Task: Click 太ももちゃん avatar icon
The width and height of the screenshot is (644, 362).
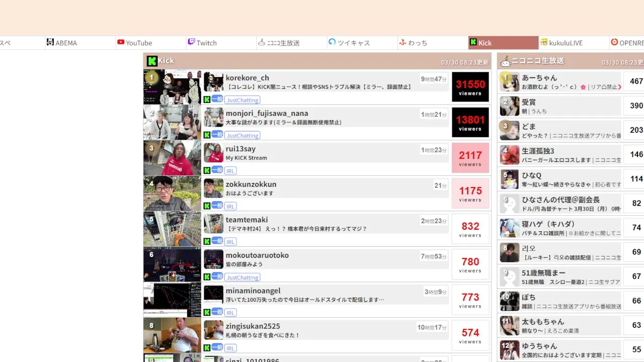Action: coord(509,325)
